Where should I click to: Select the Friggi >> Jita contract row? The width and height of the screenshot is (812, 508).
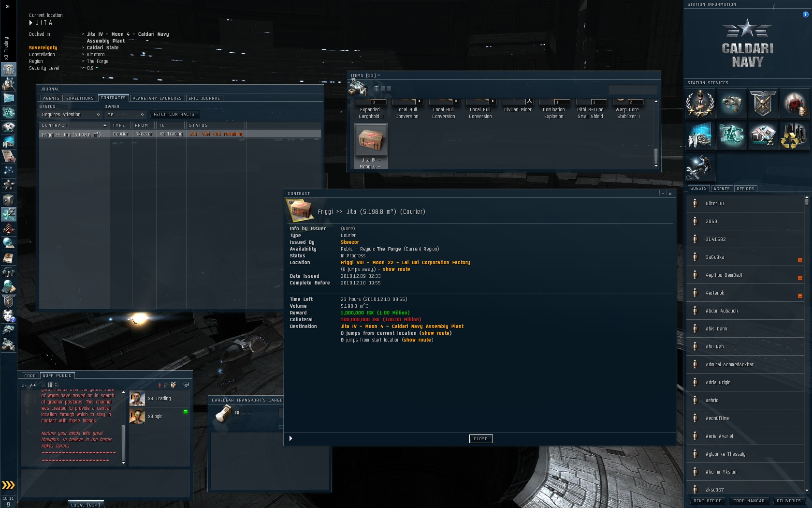coord(180,134)
